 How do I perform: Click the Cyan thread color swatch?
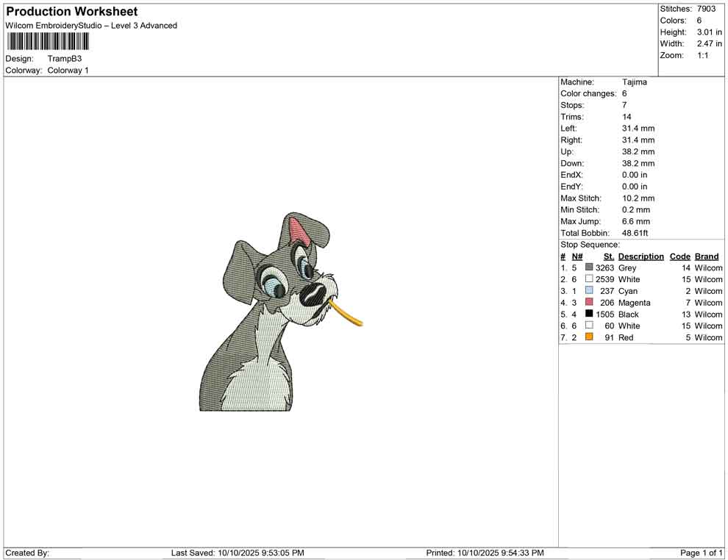click(x=589, y=290)
